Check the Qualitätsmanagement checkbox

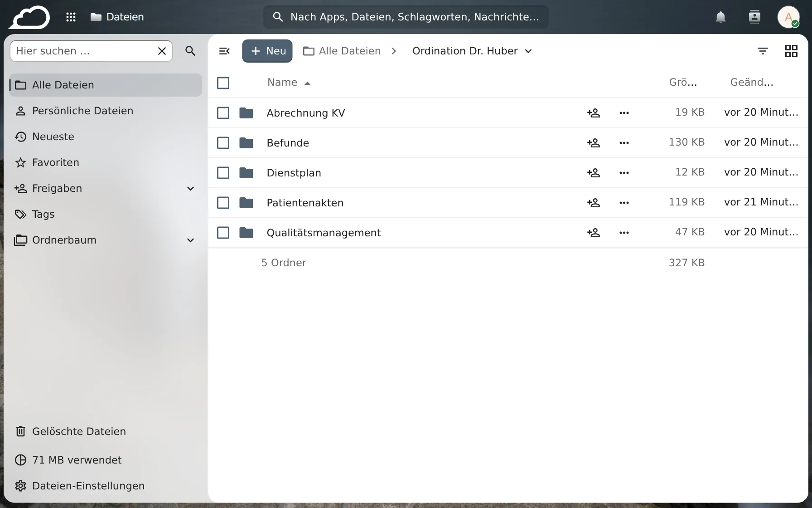click(x=223, y=233)
